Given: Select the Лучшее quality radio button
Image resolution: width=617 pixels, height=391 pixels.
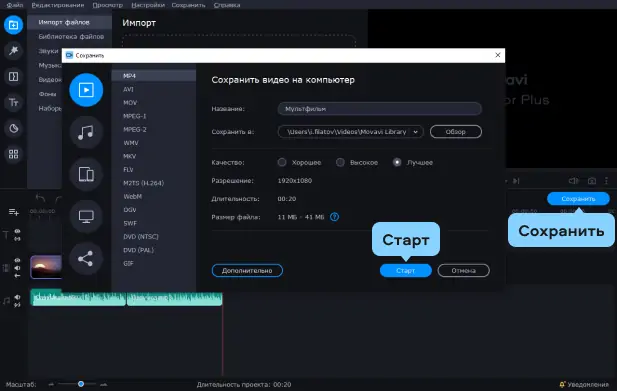Looking at the screenshot, I should pyautogui.click(x=397, y=162).
